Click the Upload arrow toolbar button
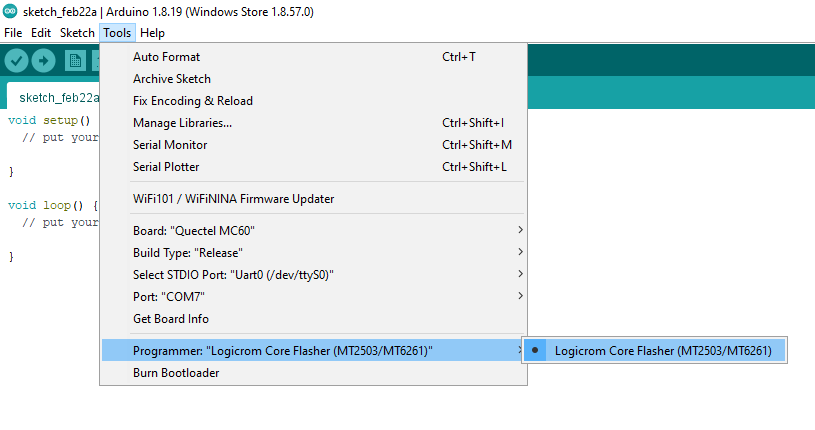The height and width of the screenshot is (430, 815). (44, 61)
